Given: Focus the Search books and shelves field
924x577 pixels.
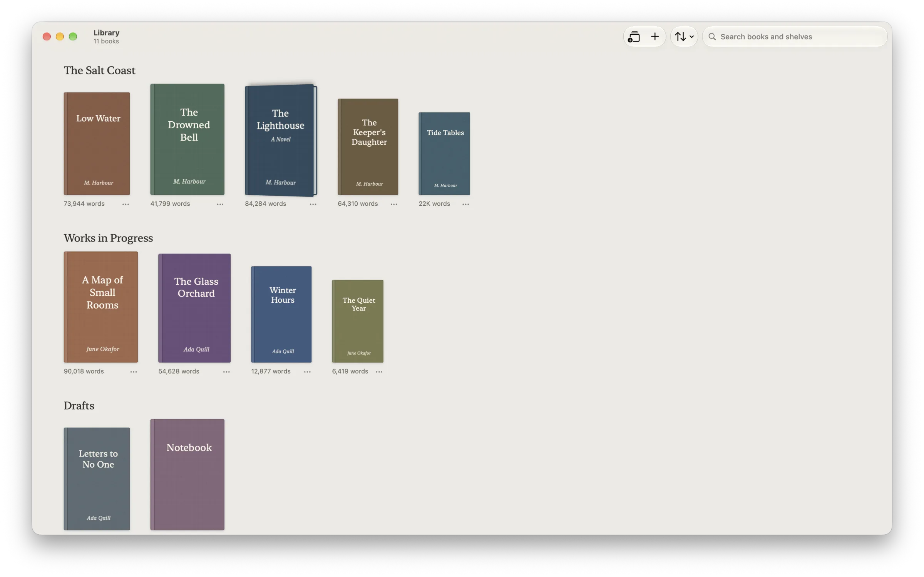Looking at the screenshot, I should point(795,37).
